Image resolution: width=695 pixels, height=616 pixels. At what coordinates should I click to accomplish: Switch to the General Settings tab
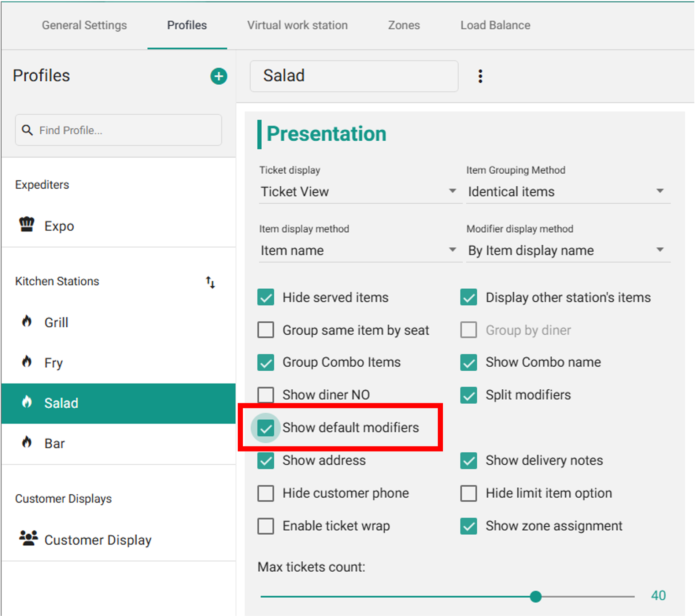coord(84,25)
